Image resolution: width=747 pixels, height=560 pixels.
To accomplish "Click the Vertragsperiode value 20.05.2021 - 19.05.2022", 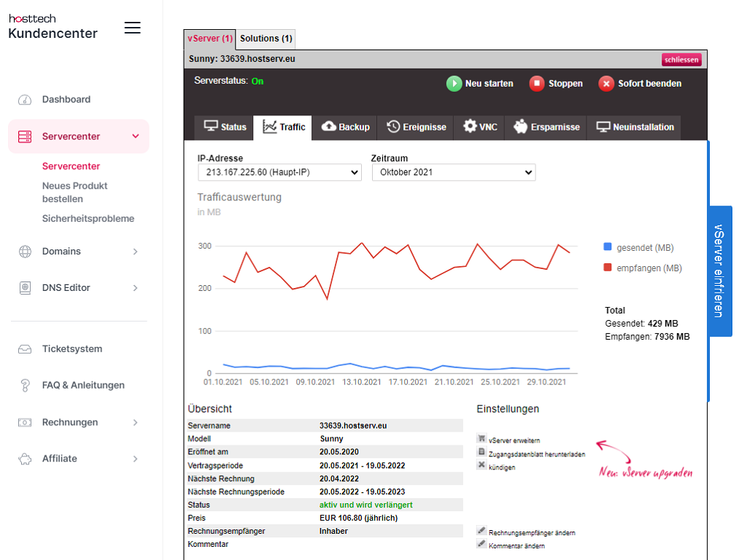I will (x=362, y=466).
